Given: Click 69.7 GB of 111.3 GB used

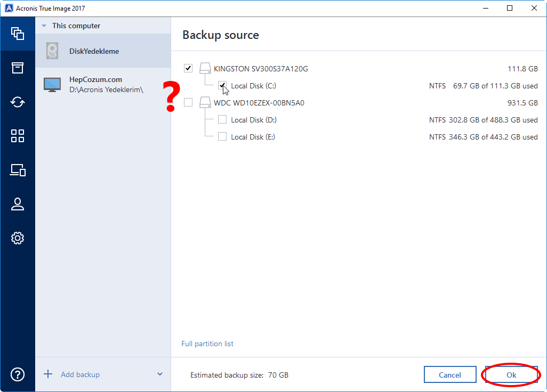Looking at the screenshot, I should 495,86.
